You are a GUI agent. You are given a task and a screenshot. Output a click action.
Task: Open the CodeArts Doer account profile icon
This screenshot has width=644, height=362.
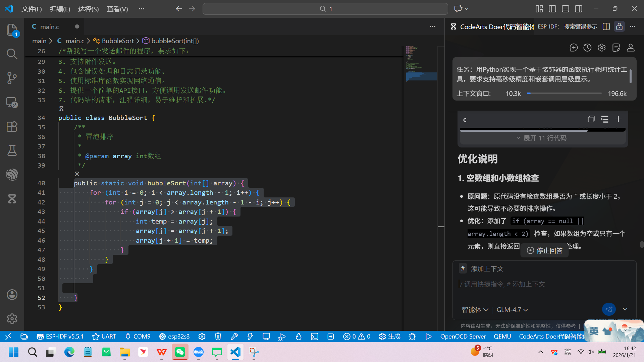631,48
